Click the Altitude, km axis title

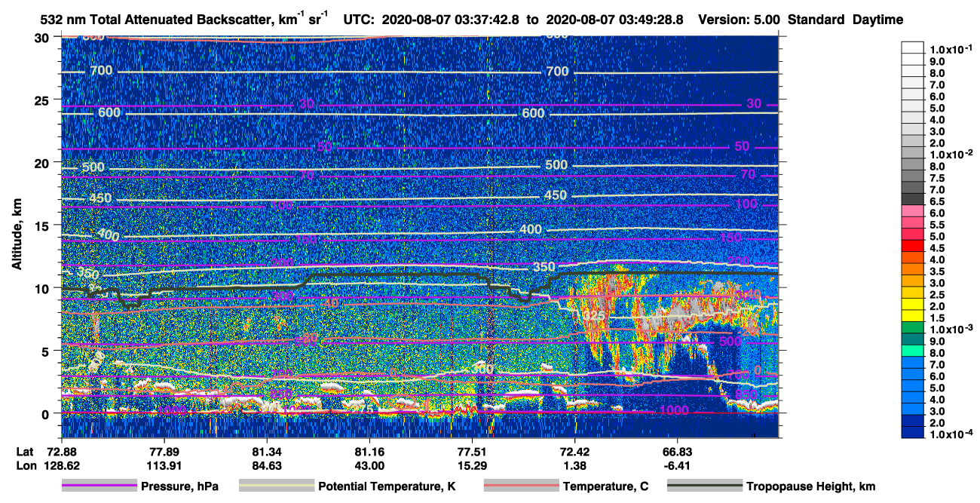pos(17,235)
